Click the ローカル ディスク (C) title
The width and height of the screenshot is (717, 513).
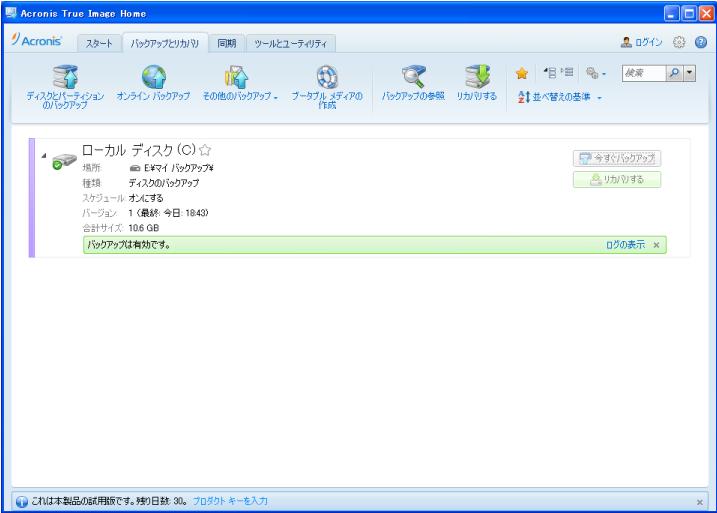pos(139,150)
